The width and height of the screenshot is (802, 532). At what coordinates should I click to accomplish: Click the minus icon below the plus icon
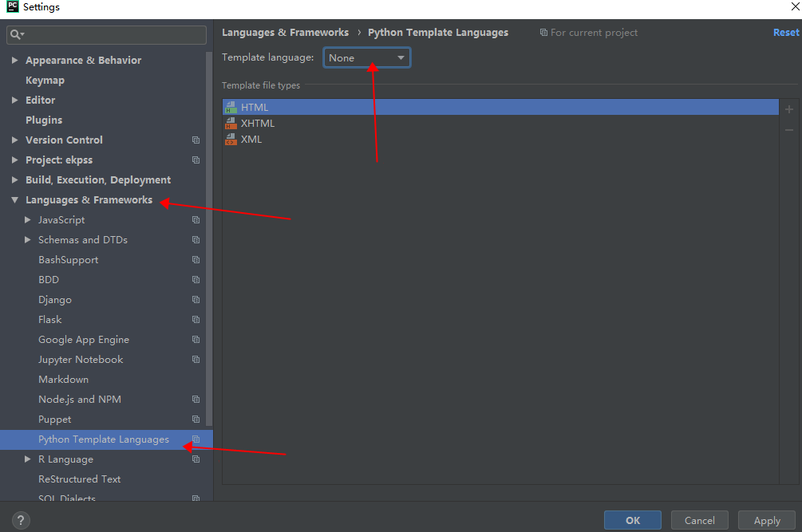pyautogui.click(x=788, y=128)
